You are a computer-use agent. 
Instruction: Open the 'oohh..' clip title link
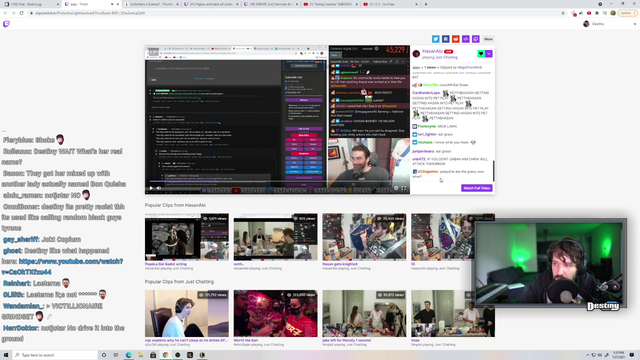[239, 264]
